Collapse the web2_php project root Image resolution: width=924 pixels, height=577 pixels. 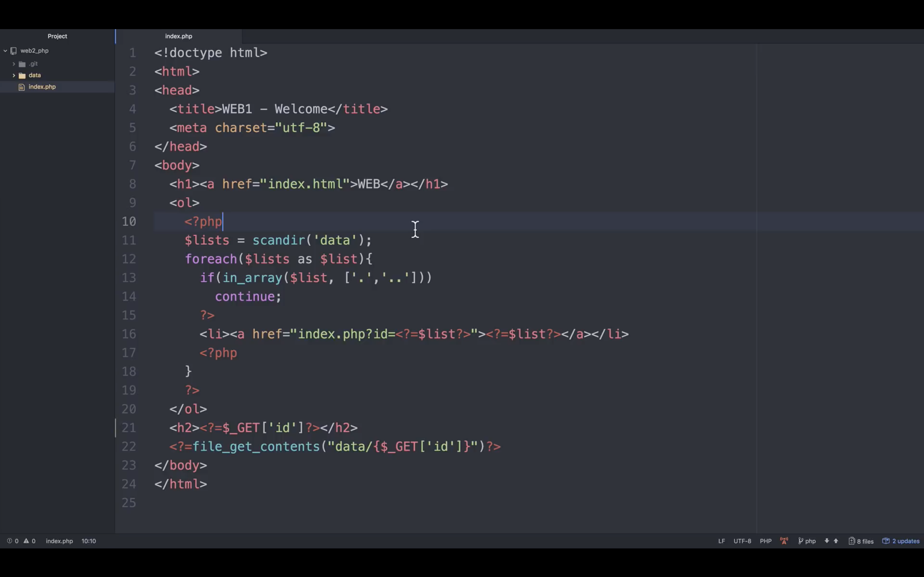click(x=5, y=50)
